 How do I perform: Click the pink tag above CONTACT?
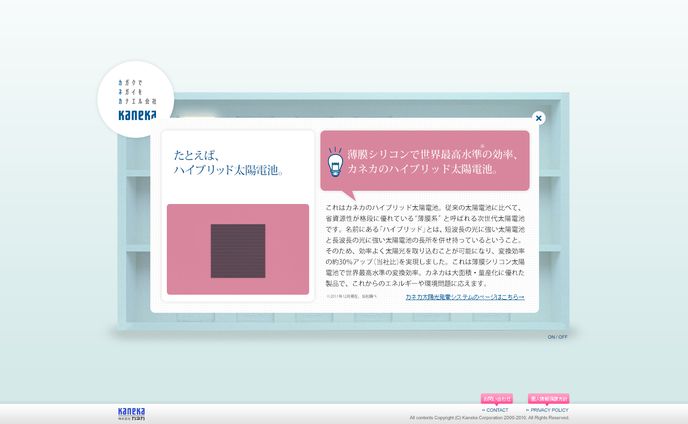point(497,399)
